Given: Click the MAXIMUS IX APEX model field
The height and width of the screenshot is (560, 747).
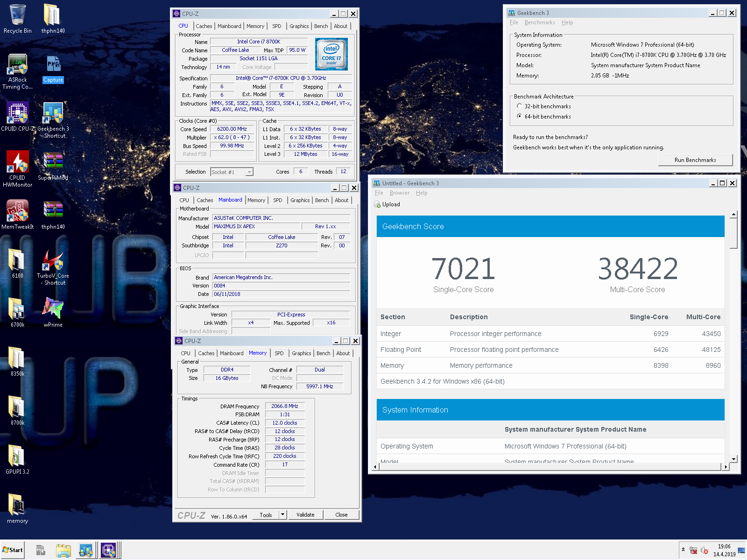Looking at the screenshot, I should (255, 226).
